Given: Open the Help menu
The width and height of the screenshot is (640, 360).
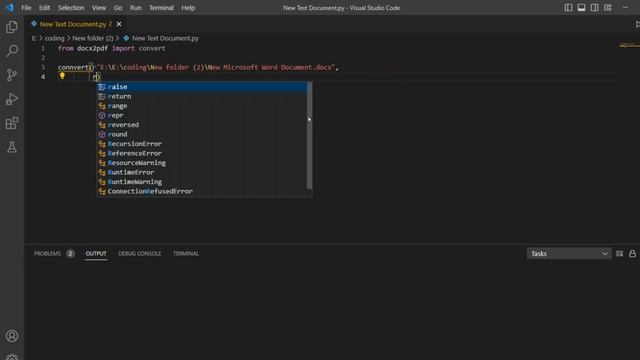Looking at the screenshot, I should point(188,8).
